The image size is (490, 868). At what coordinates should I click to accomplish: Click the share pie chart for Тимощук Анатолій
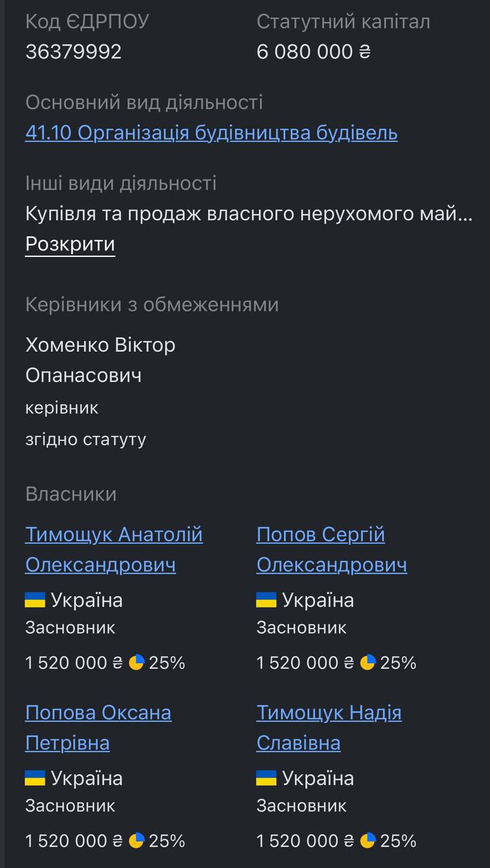(x=136, y=663)
